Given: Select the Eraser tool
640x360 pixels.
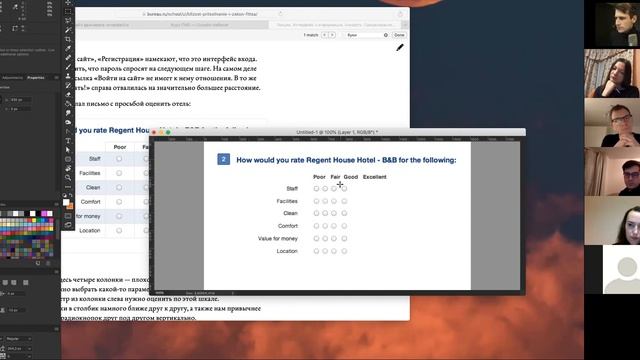Looking at the screenshot, I should click(68, 94).
